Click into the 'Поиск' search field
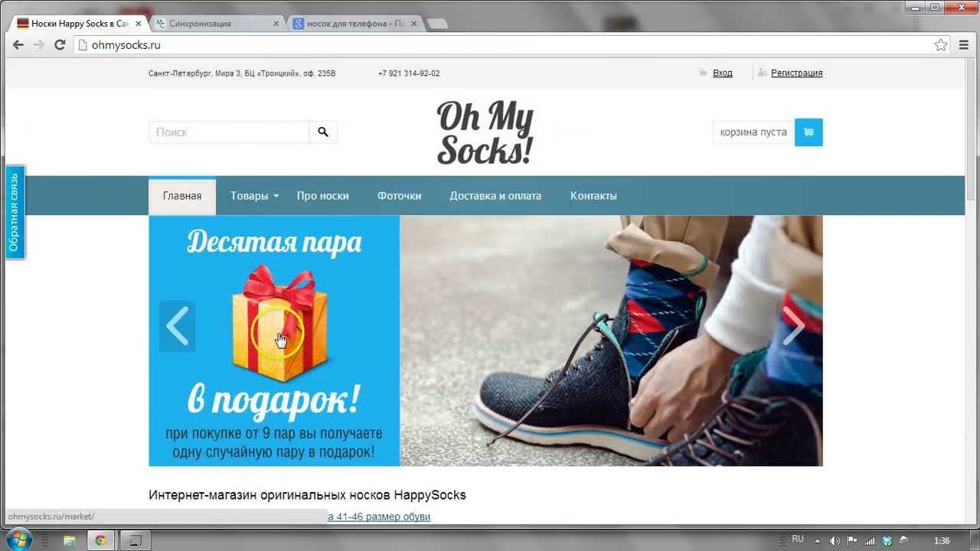Image resolution: width=980 pixels, height=551 pixels. tap(229, 132)
